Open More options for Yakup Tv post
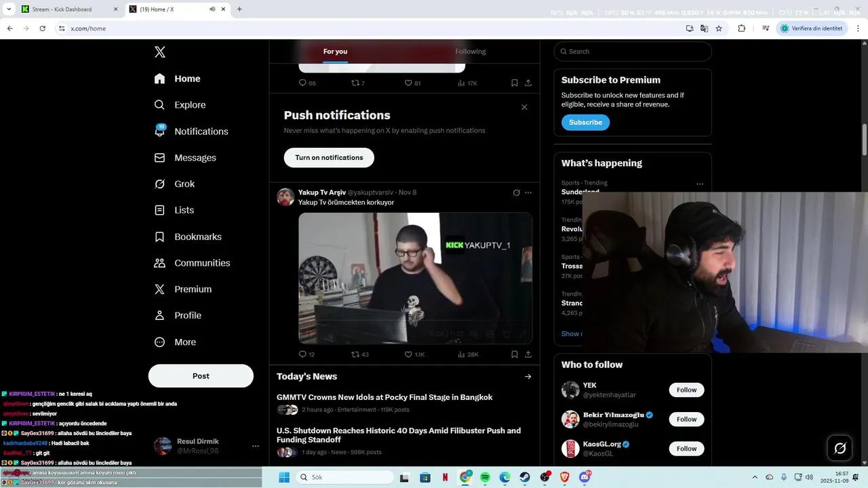This screenshot has width=868, height=488. 528,192
